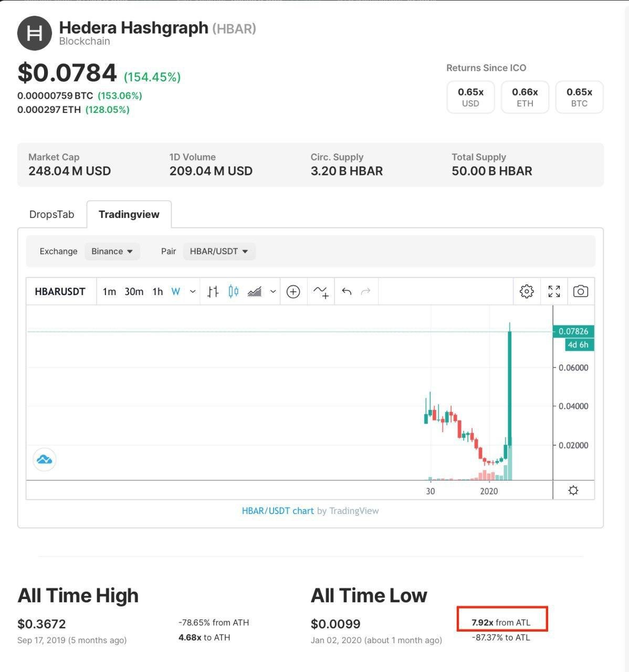Viewport: 629px width, 672px height.
Task: Click the 0.04000 price scale label
Action: tap(573, 406)
